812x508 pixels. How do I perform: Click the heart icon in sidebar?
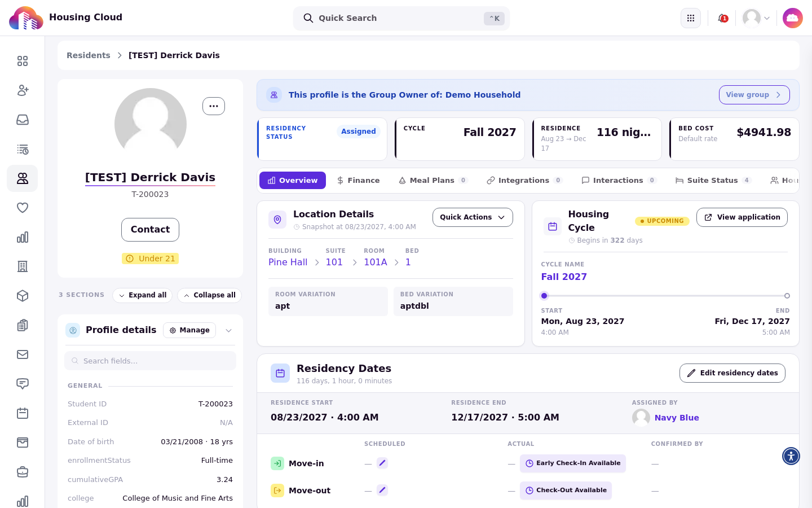click(x=23, y=208)
